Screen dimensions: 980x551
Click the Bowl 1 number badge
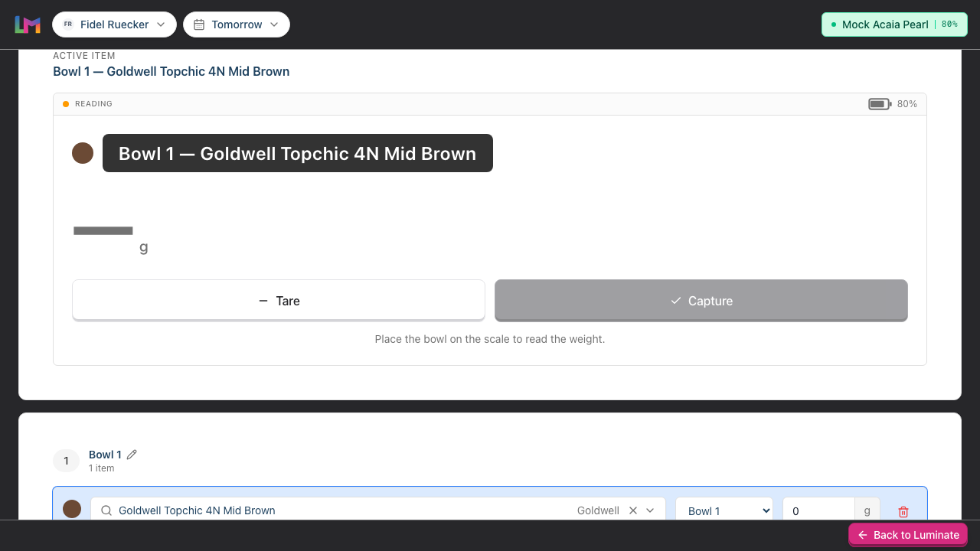point(66,461)
